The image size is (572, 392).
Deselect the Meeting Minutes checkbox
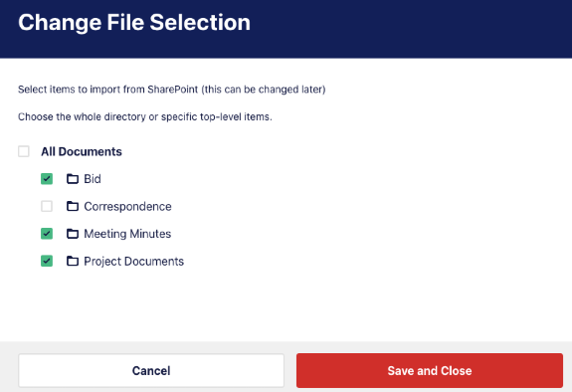pyautogui.click(x=47, y=234)
